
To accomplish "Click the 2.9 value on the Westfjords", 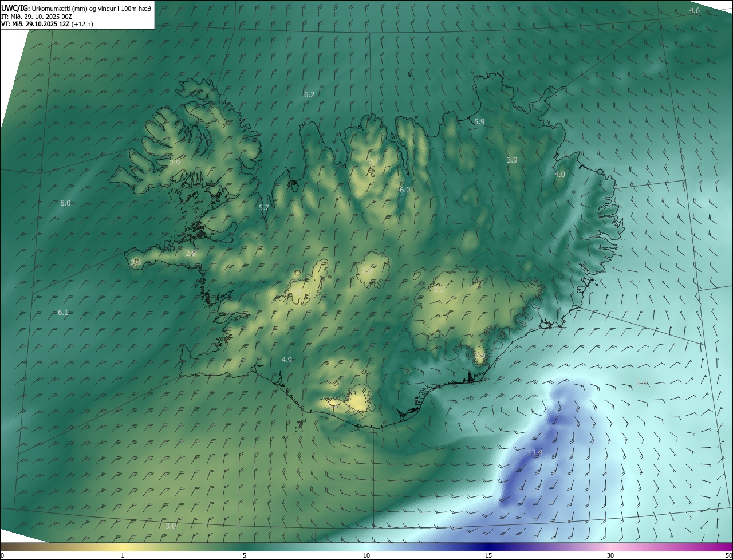I will coord(175,163).
